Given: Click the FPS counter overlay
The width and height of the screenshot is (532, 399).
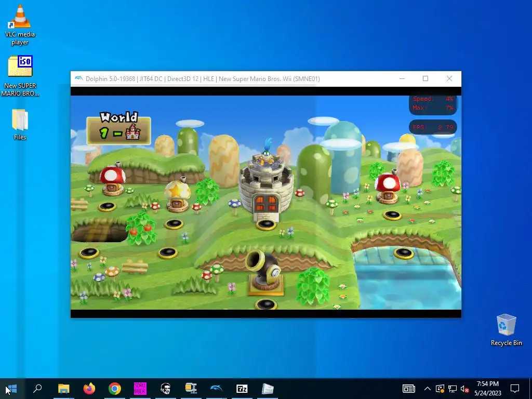Looking at the screenshot, I should (x=433, y=127).
